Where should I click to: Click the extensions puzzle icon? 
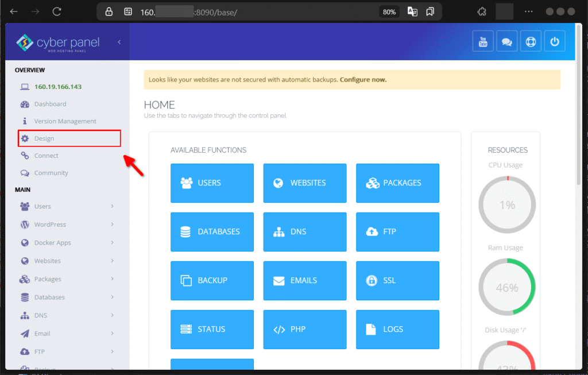click(x=481, y=11)
